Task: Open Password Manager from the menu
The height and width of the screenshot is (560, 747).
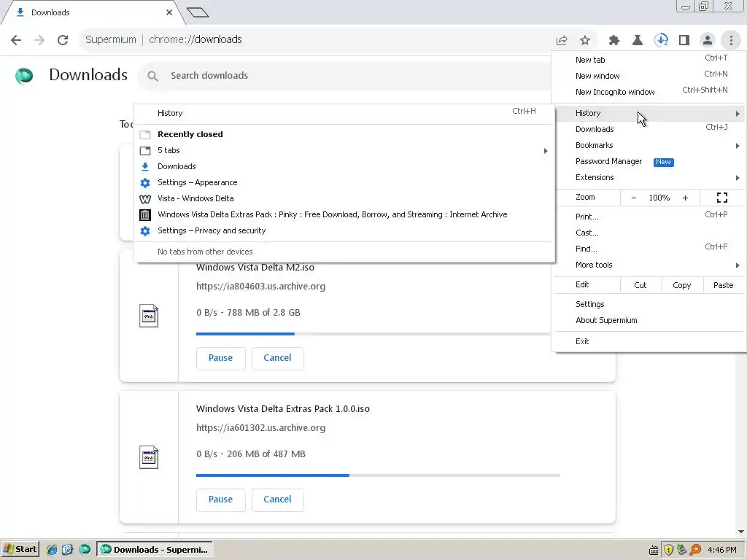Action: (649, 161)
